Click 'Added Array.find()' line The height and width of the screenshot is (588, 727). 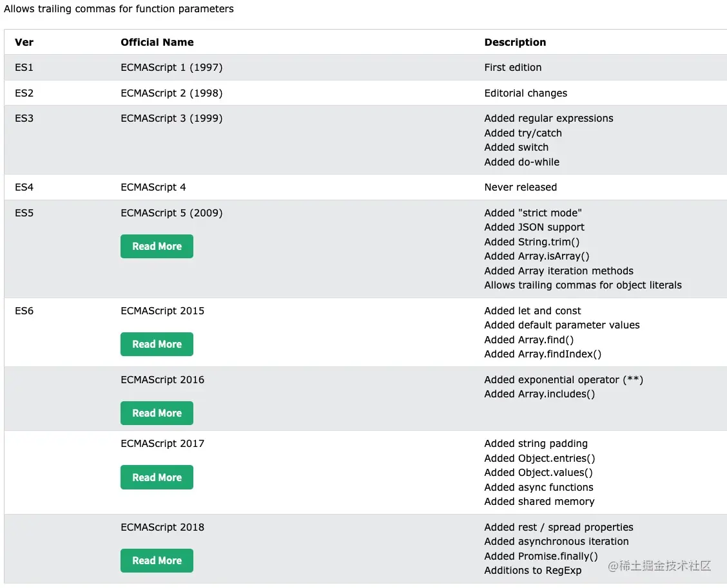tap(529, 340)
